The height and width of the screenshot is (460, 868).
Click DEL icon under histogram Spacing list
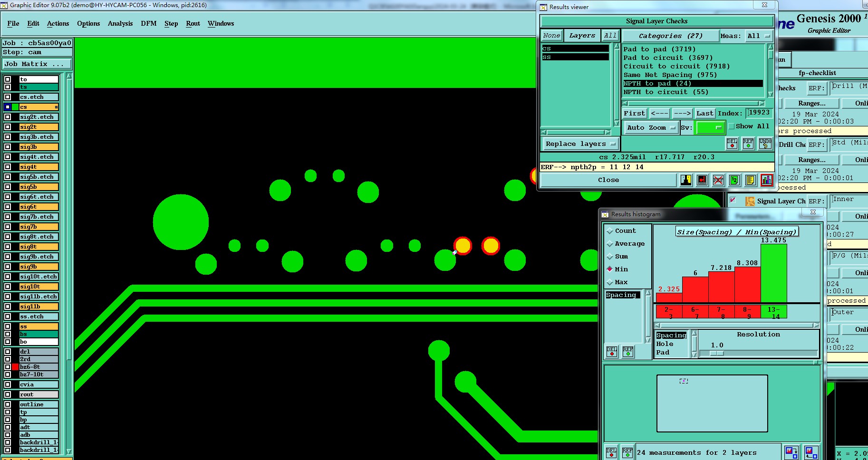click(612, 352)
